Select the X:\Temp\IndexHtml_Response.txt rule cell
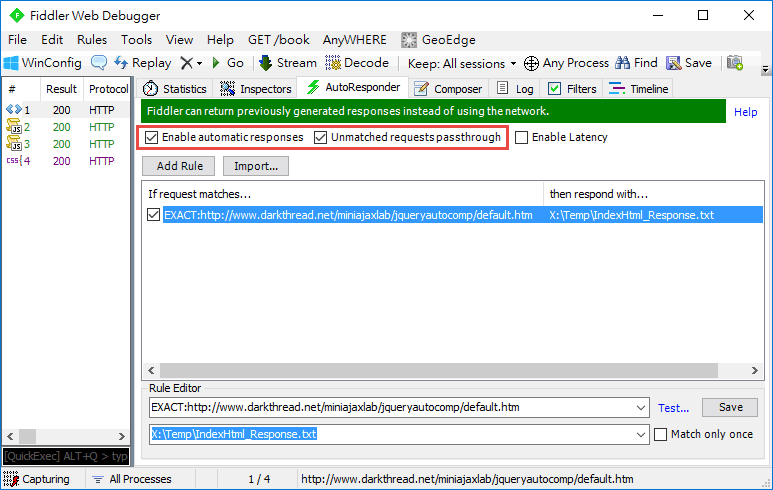Viewport: 773px width, 490px height. [x=632, y=215]
